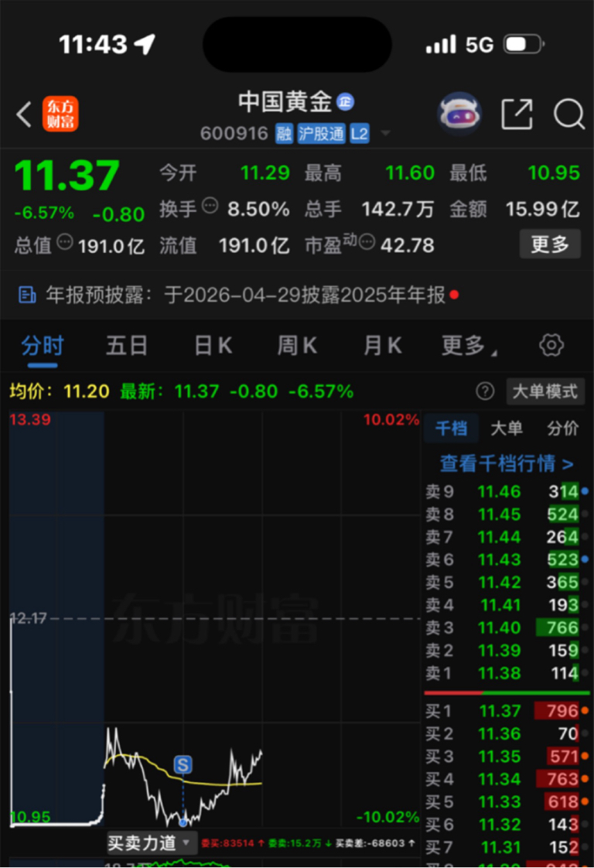Select the 卖8 row at 11.45
The height and width of the screenshot is (868, 594).
507,514
